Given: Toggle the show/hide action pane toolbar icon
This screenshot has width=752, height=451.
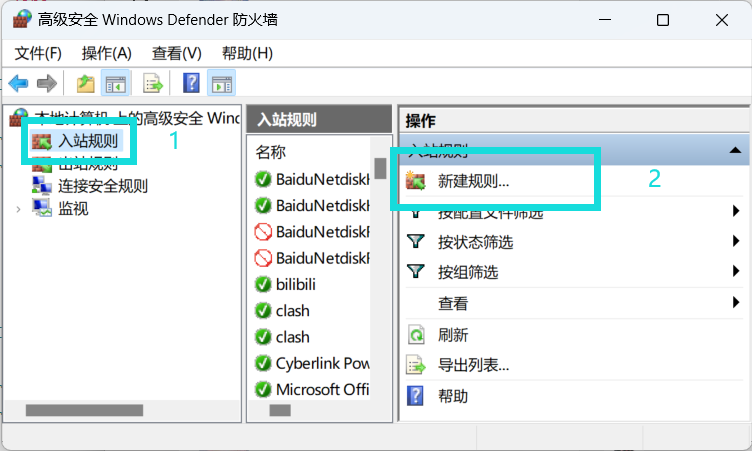Looking at the screenshot, I should 221,83.
